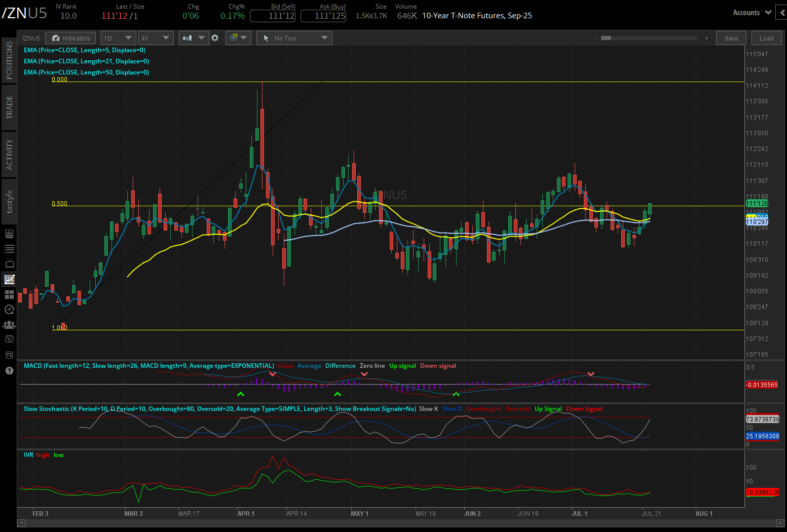Open the ACTIVITY tab
Viewport: 787px width, 532px height.
[9, 154]
